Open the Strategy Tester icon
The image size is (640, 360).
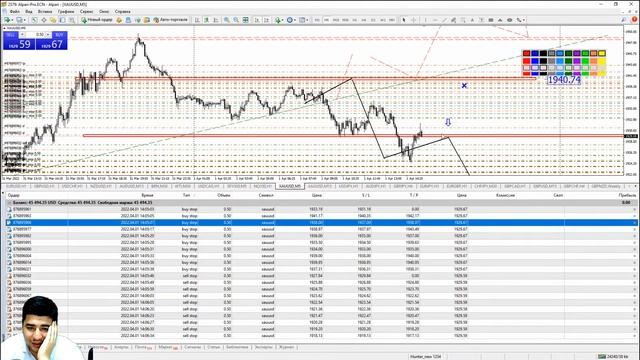tap(72, 20)
